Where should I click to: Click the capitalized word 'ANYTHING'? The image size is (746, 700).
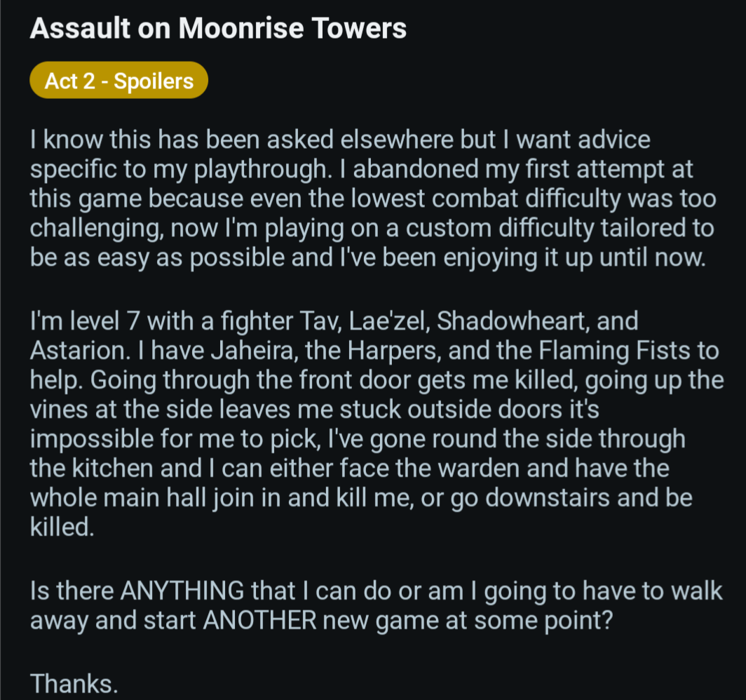click(182, 591)
